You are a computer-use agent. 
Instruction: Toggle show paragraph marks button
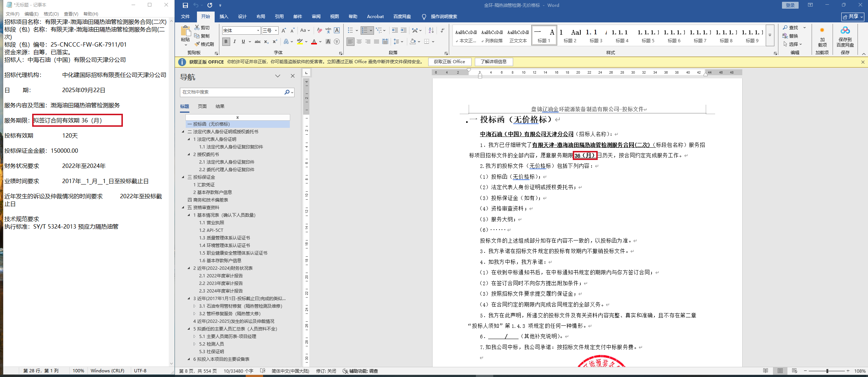(x=443, y=30)
